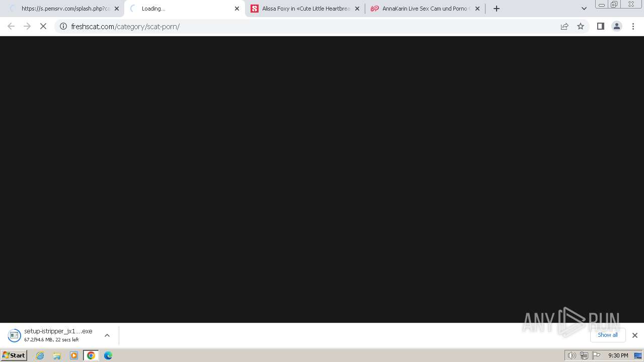Screen dimensions: 644x362
Task: Restore down the Chrome window
Action: tap(614, 5)
